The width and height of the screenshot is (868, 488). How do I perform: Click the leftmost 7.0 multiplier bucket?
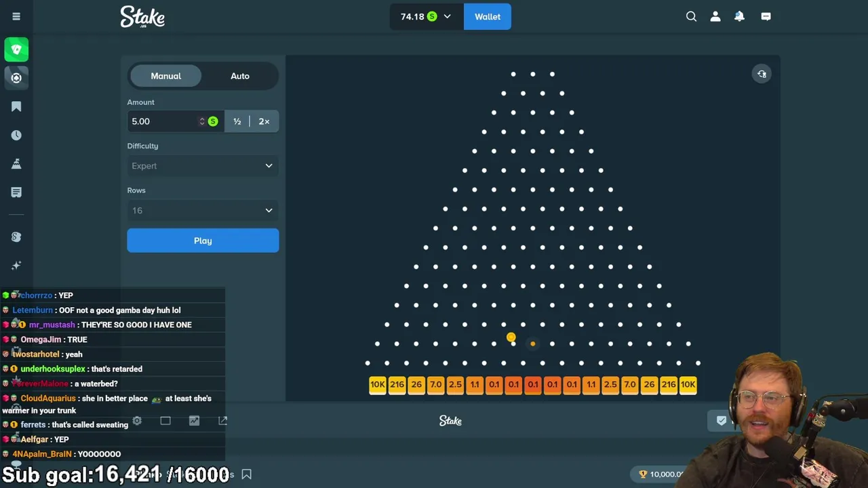pos(436,384)
